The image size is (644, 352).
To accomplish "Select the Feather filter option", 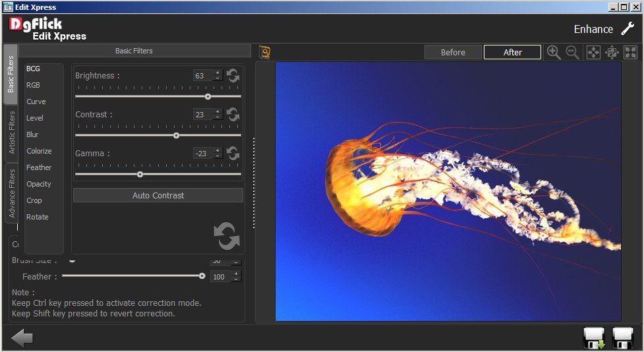I will click(39, 167).
